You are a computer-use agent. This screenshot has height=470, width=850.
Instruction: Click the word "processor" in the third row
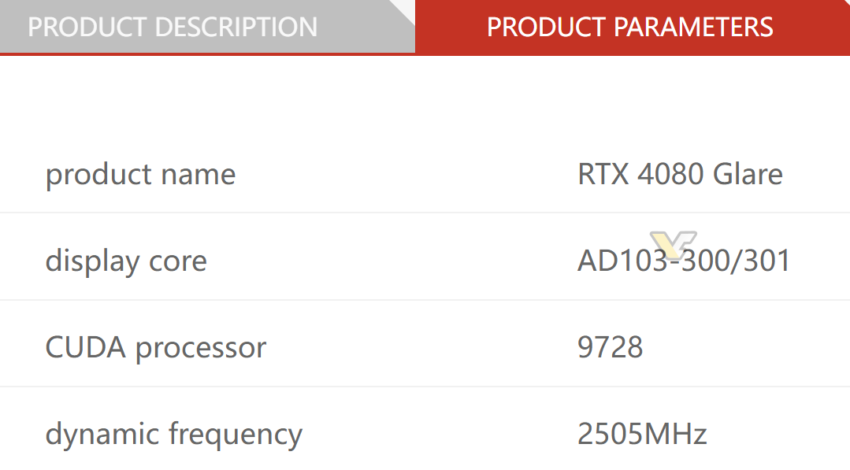[201, 349]
